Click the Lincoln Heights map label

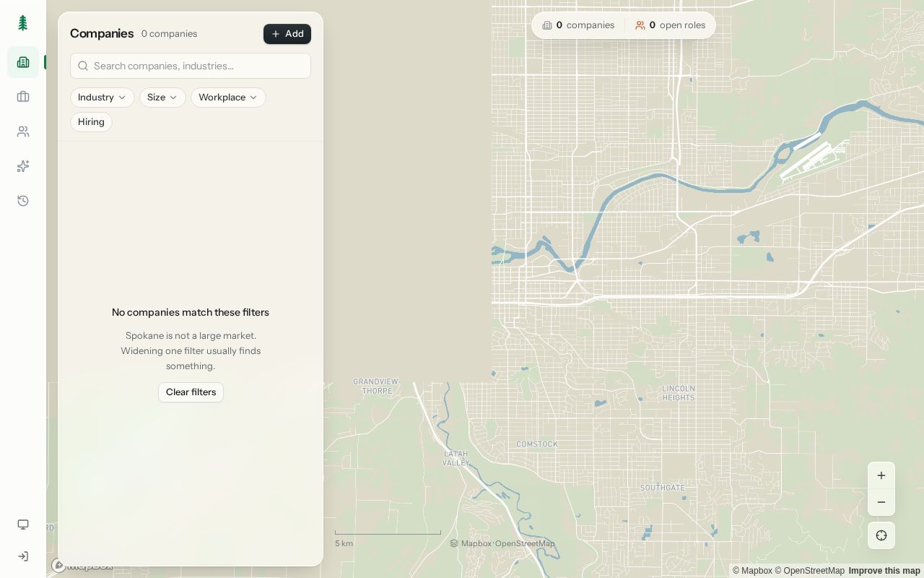pos(679,393)
